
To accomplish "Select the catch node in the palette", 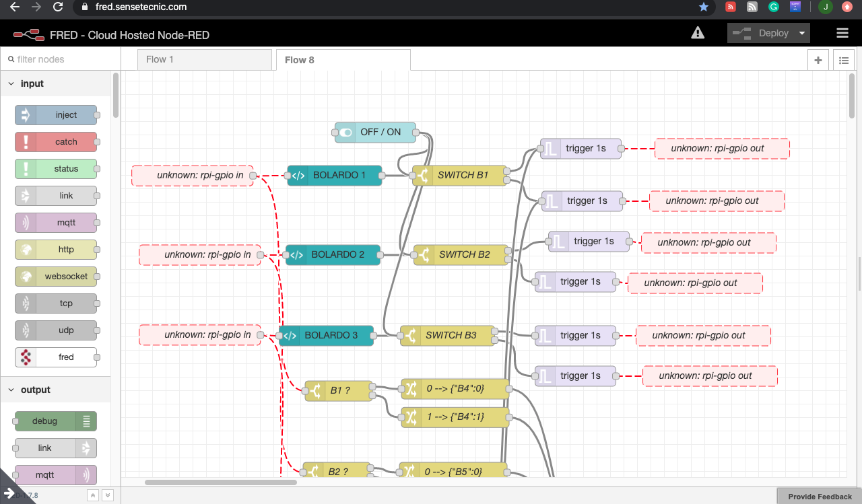I will pos(57,141).
